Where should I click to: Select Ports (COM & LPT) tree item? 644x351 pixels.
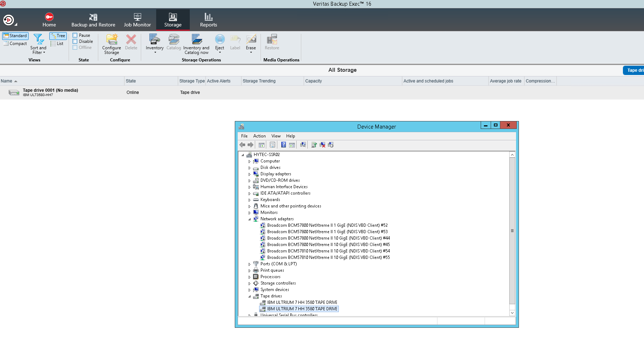point(278,264)
